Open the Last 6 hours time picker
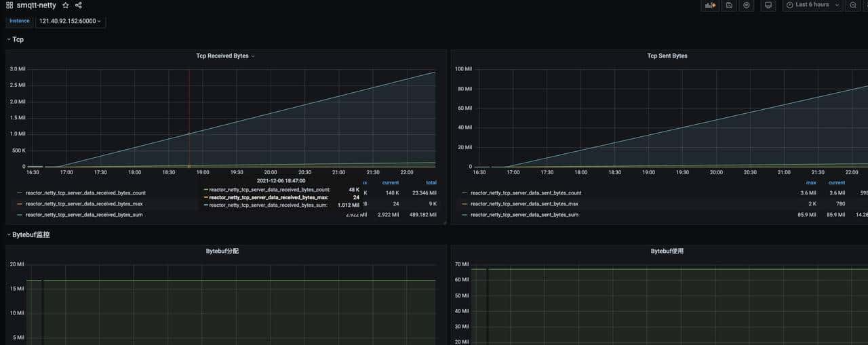Viewport: 868px width, 345px height. (812, 5)
